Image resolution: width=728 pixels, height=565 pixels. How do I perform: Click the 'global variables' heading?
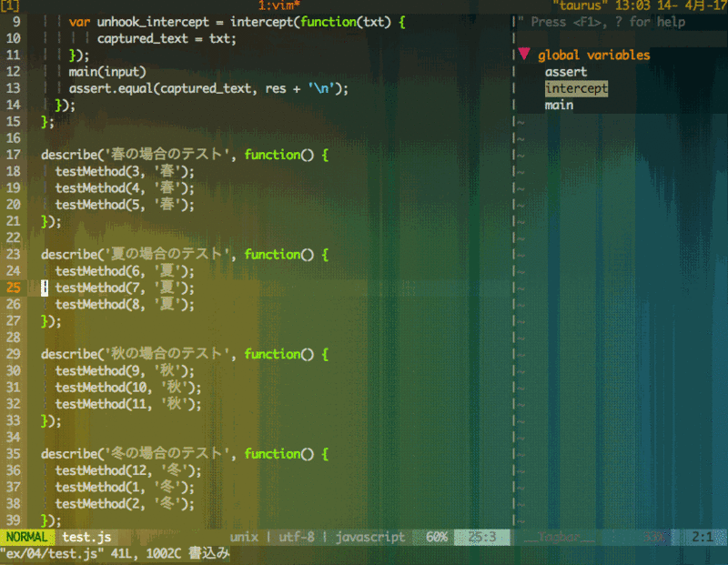pos(594,55)
